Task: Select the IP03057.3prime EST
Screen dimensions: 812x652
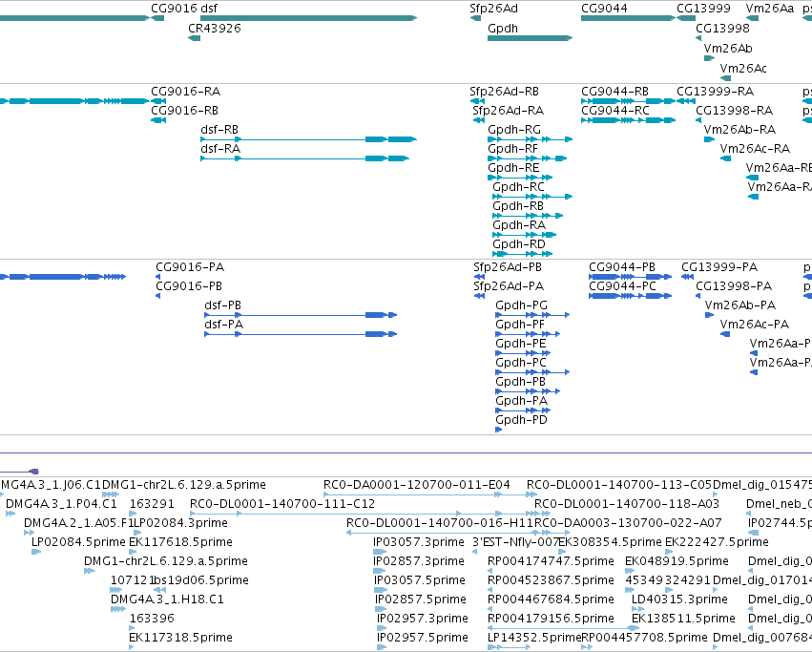Action: 379,552
